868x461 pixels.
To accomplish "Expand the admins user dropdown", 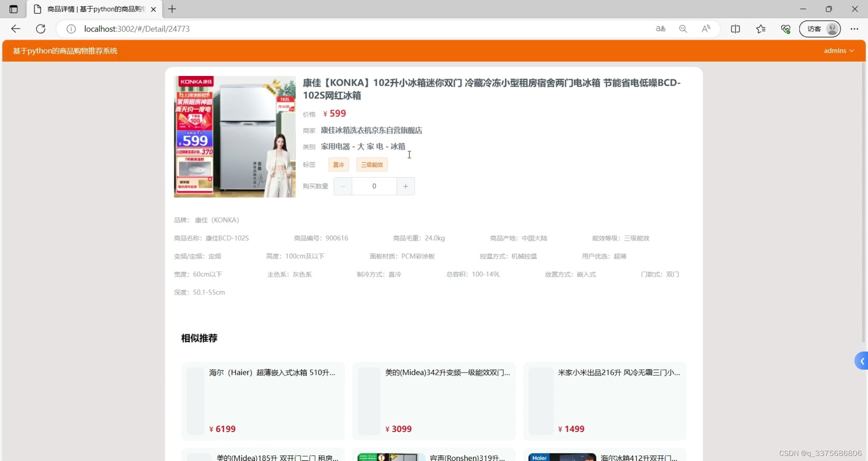I will click(839, 50).
